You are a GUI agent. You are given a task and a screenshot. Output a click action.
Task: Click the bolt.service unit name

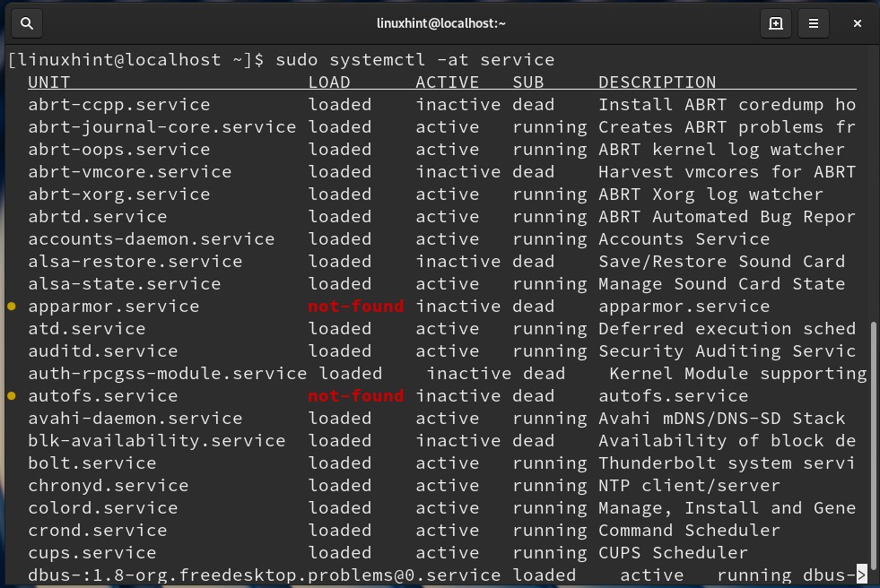pyautogui.click(x=91, y=463)
